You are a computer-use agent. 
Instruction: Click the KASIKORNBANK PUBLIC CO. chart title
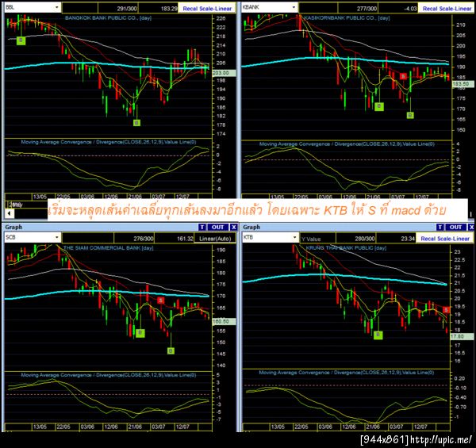pyautogui.click(x=347, y=18)
